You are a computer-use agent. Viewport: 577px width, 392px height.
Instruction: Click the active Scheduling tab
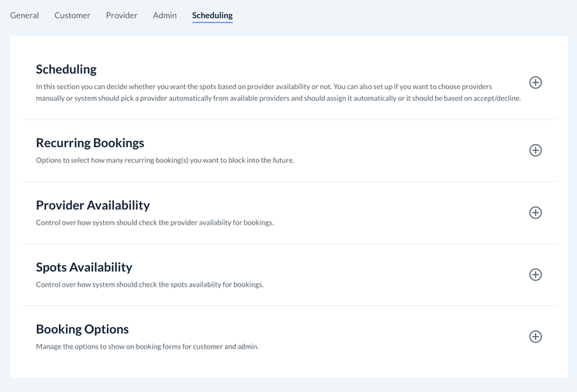point(212,15)
